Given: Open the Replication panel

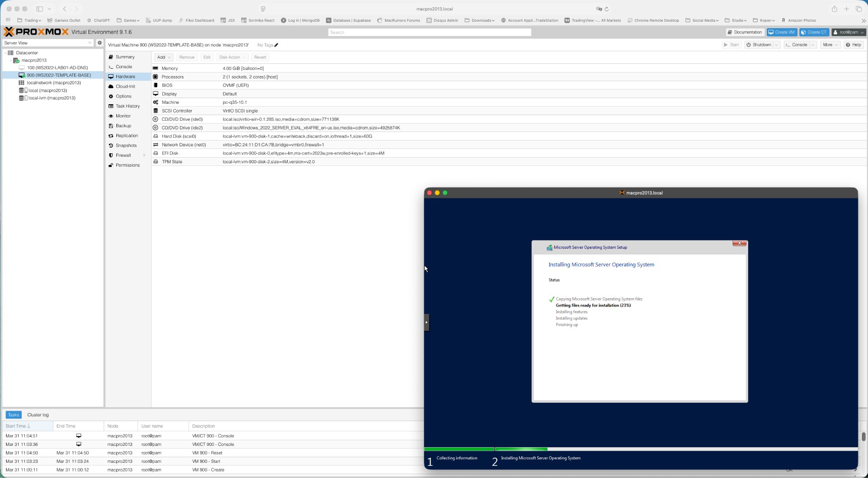Looking at the screenshot, I should click(126, 135).
